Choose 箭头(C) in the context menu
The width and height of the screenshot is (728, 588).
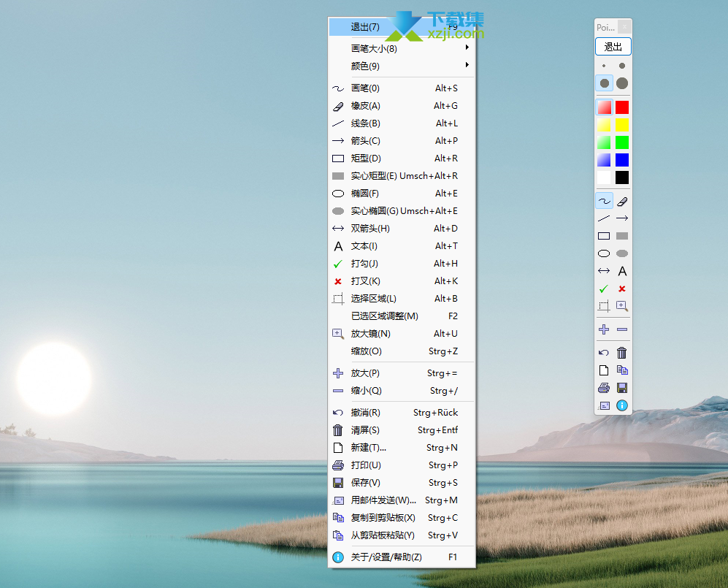click(x=402, y=141)
